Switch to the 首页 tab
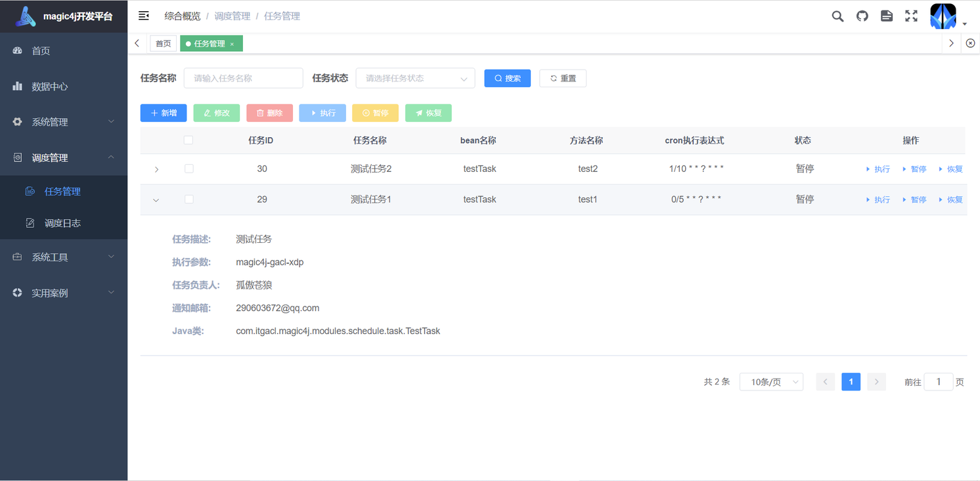The width and height of the screenshot is (980, 481). tap(163, 44)
